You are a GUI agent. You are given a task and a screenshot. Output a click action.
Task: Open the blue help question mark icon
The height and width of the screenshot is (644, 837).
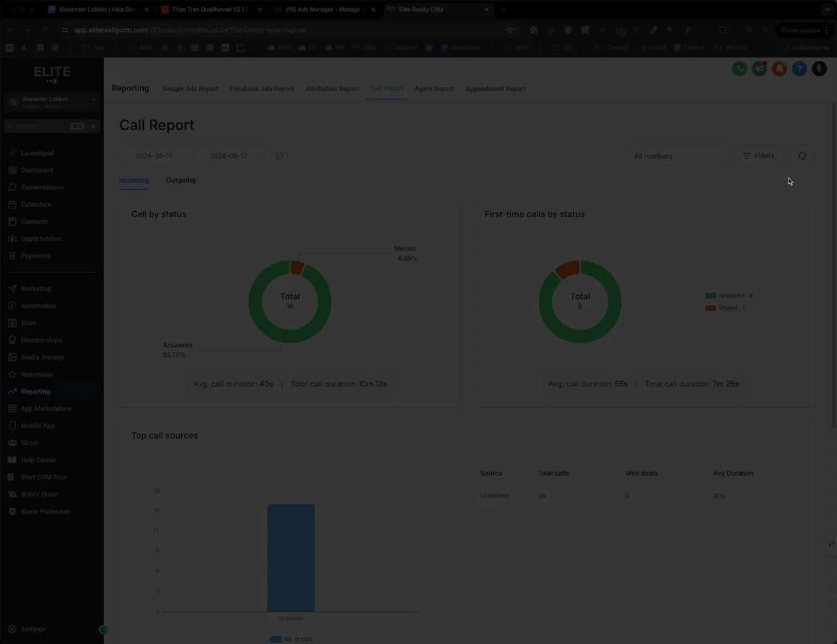[x=799, y=69]
